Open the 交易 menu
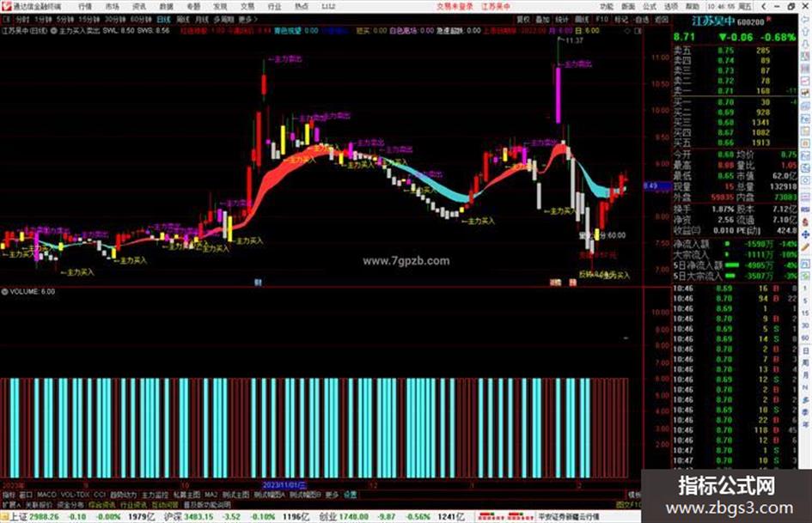This screenshot has height=523, width=812. pyautogui.click(x=247, y=7)
